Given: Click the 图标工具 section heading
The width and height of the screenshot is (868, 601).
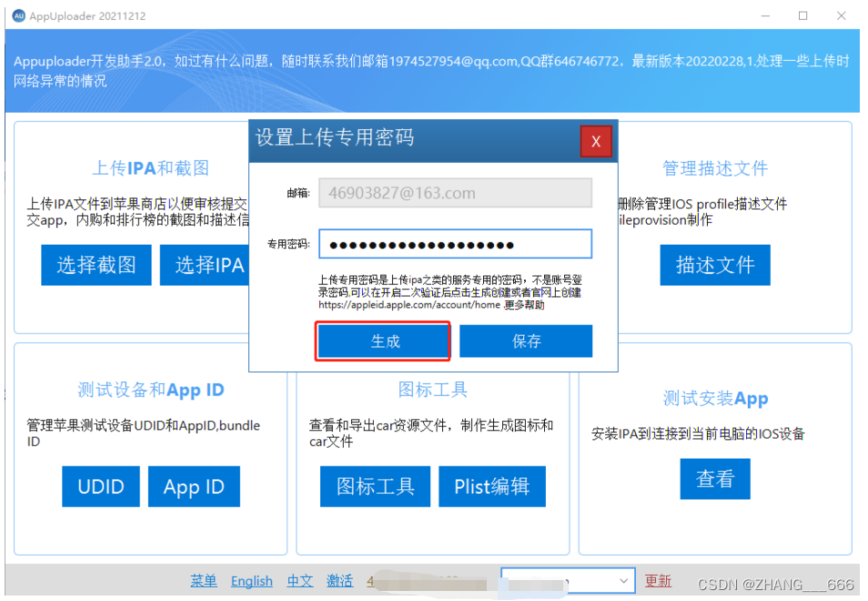Looking at the screenshot, I should click(433, 390).
